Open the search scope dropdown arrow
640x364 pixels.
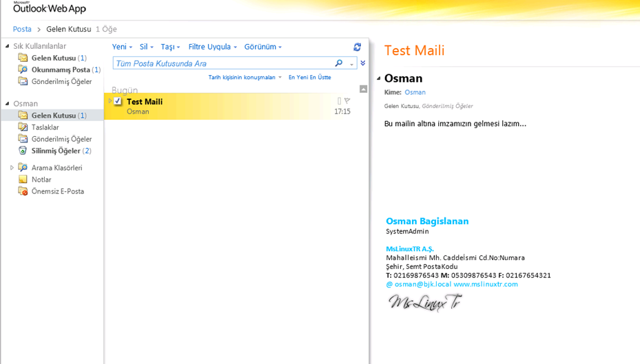click(x=351, y=64)
